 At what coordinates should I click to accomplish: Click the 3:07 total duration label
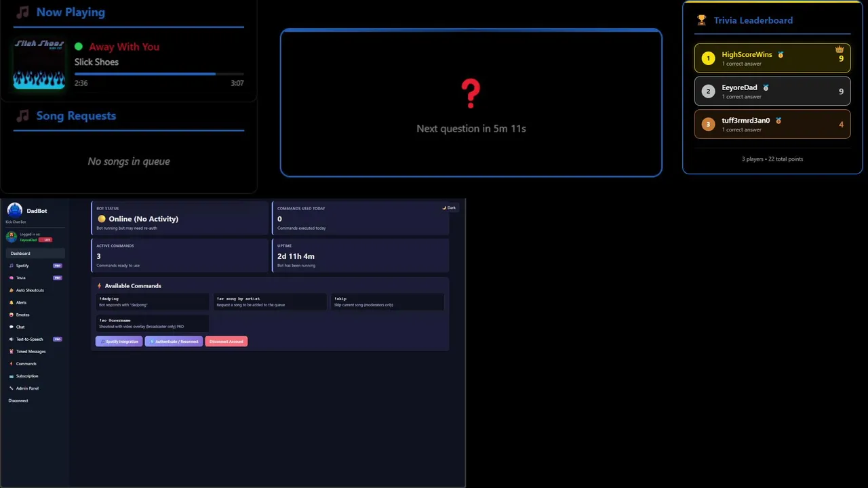coord(237,83)
